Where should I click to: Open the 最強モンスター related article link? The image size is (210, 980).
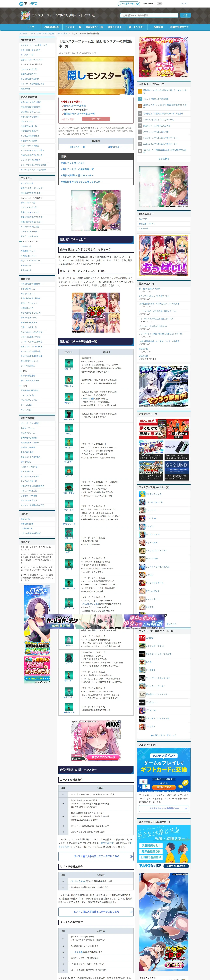pyautogui.click(x=115, y=147)
